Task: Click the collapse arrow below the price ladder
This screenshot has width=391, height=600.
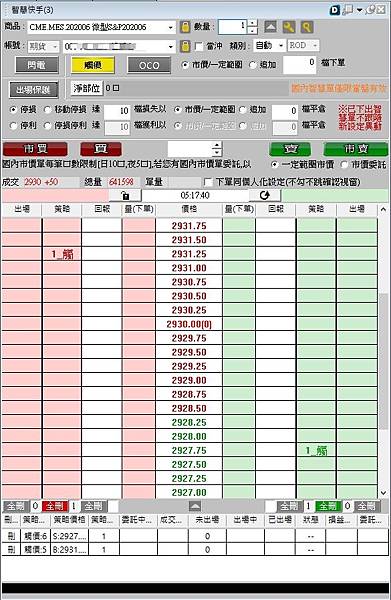Action: point(195,506)
